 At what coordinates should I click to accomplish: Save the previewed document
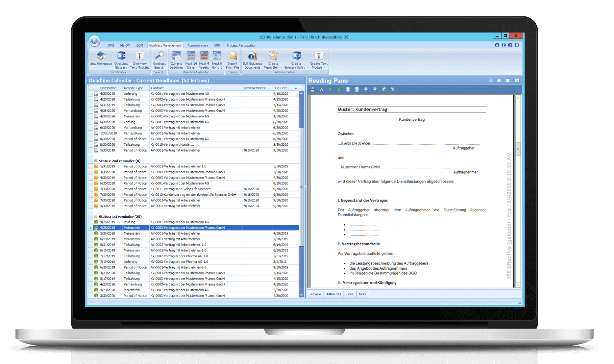click(312, 89)
